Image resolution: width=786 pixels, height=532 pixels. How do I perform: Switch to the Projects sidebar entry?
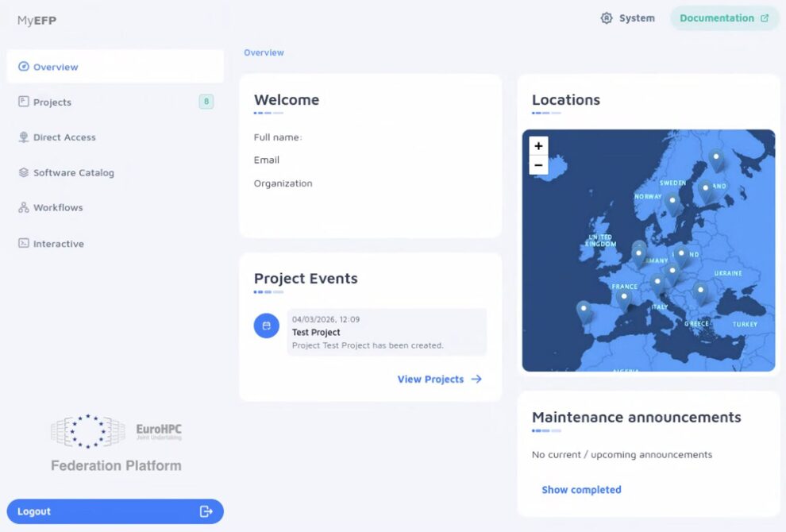click(52, 102)
